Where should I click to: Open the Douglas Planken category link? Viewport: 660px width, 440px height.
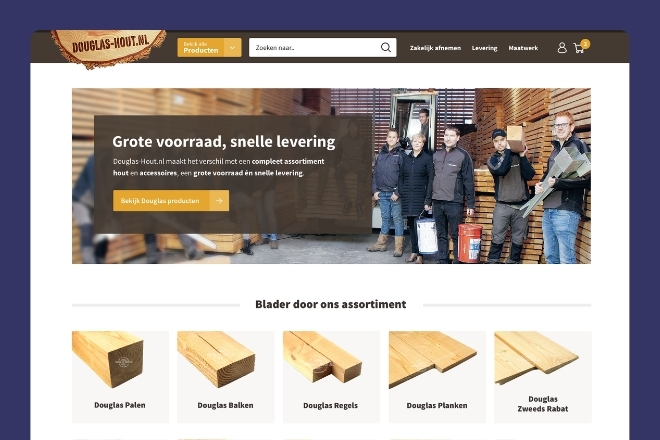(437, 405)
